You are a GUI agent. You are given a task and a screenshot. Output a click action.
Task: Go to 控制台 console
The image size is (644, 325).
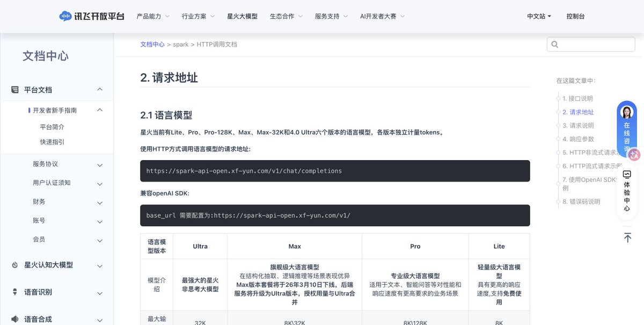pos(575,16)
